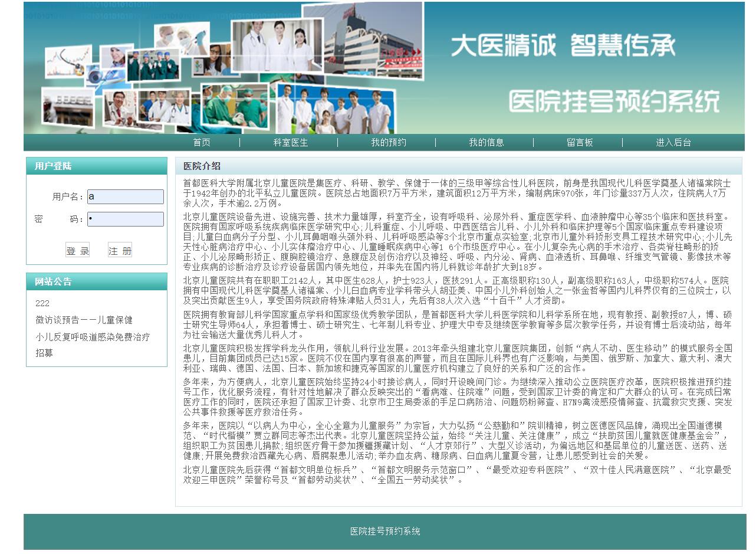
Task: Open 微访谈预告——儿童保健 announcement
Action: pyautogui.click(x=83, y=320)
